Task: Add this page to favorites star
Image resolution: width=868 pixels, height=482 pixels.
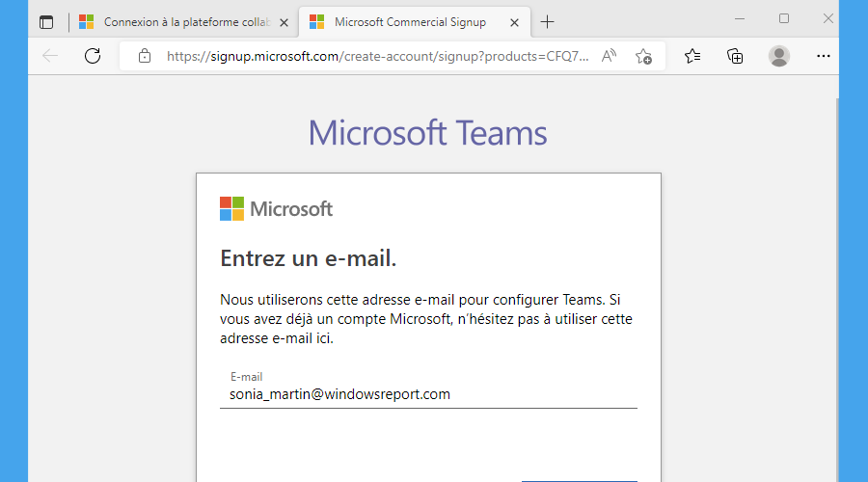Action: (x=643, y=57)
